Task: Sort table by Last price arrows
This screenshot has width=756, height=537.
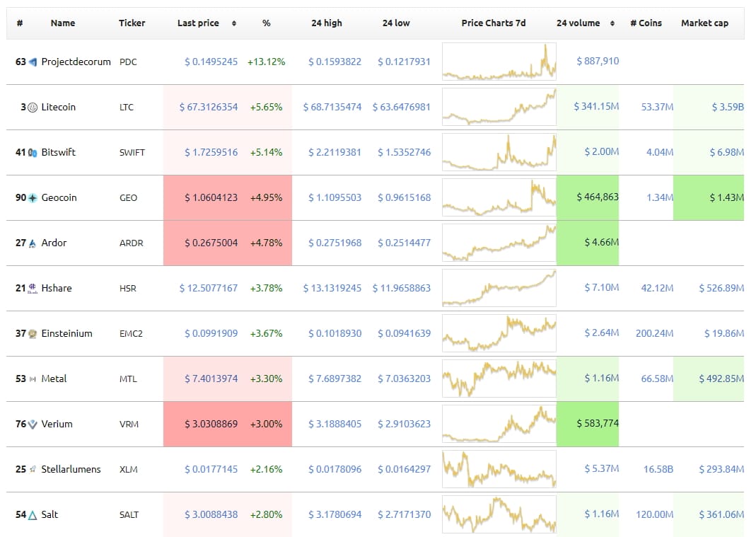Action: pyautogui.click(x=234, y=23)
